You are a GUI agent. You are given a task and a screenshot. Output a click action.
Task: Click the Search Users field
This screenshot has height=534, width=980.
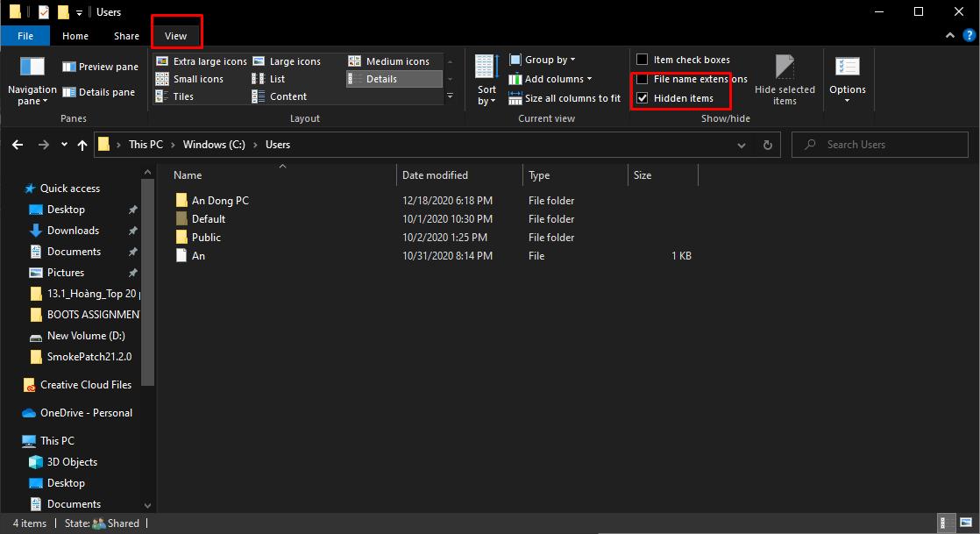tap(880, 145)
